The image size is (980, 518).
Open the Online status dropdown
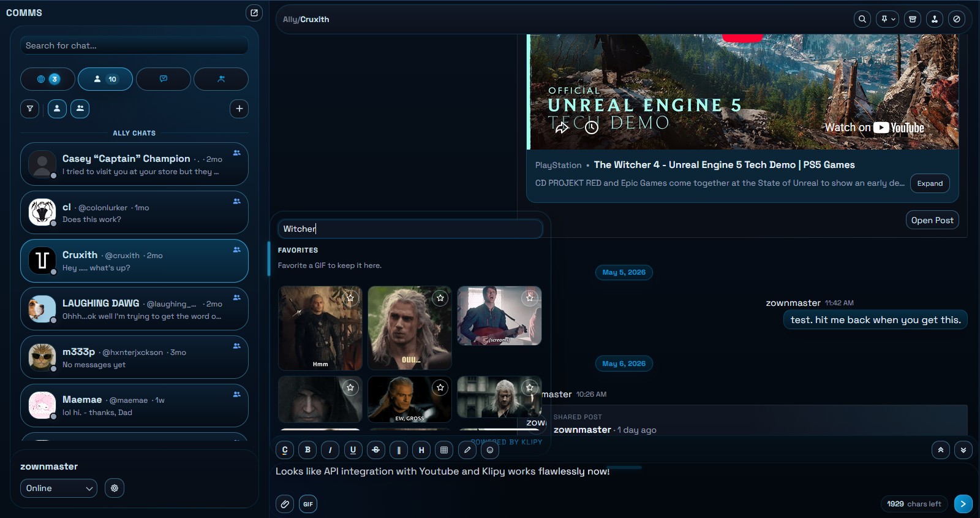(x=59, y=488)
